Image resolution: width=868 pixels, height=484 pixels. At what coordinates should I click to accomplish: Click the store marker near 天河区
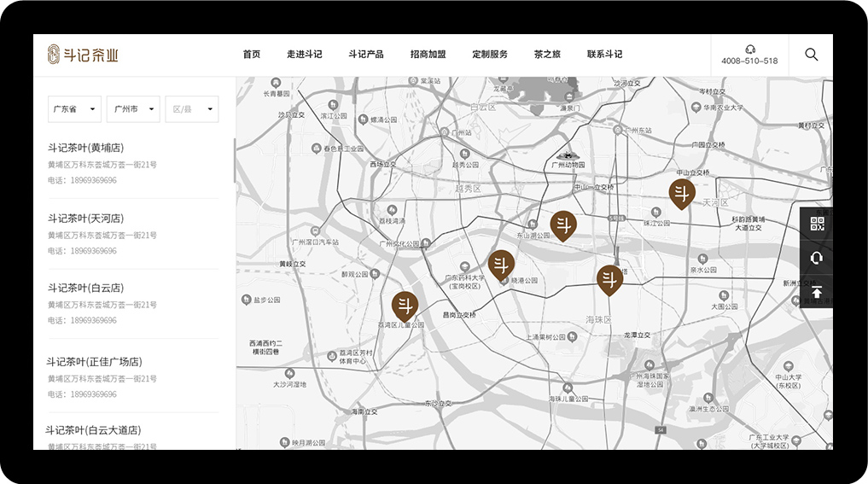point(681,194)
